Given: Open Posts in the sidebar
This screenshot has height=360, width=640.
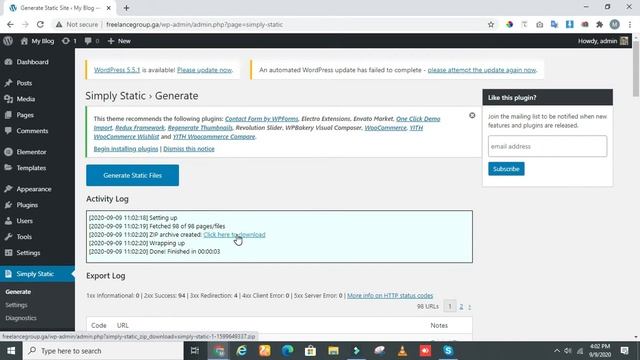Looking at the screenshot, I should point(24,83).
